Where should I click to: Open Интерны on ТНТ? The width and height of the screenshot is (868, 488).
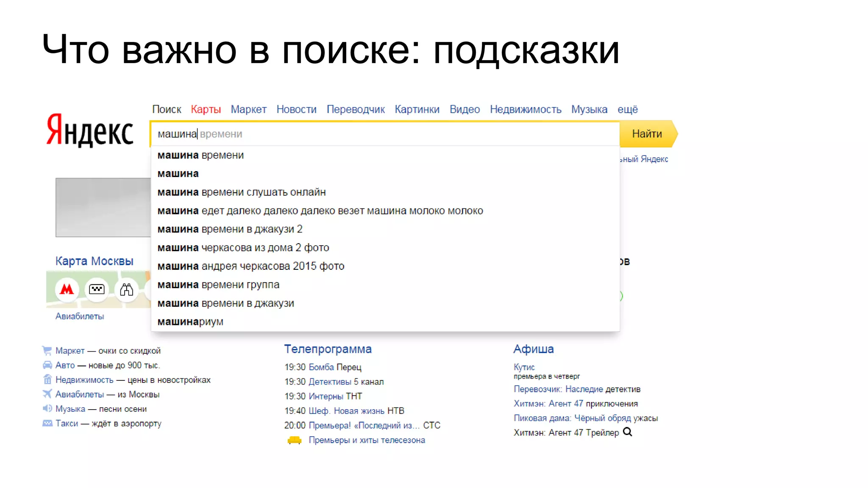click(326, 396)
